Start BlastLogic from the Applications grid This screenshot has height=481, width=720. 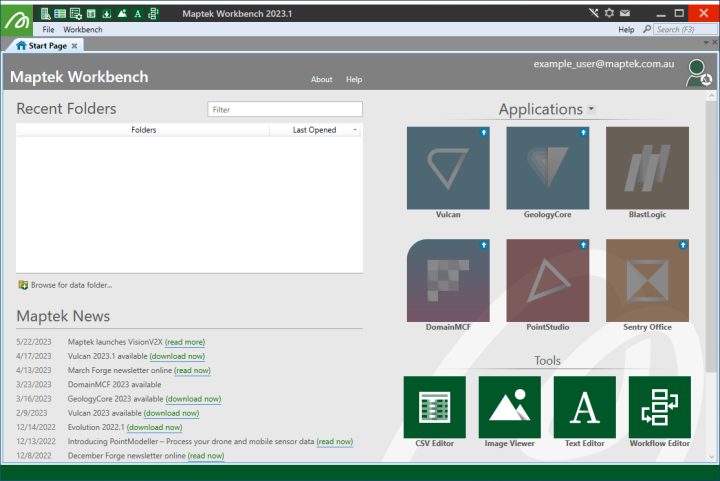coord(647,168)
